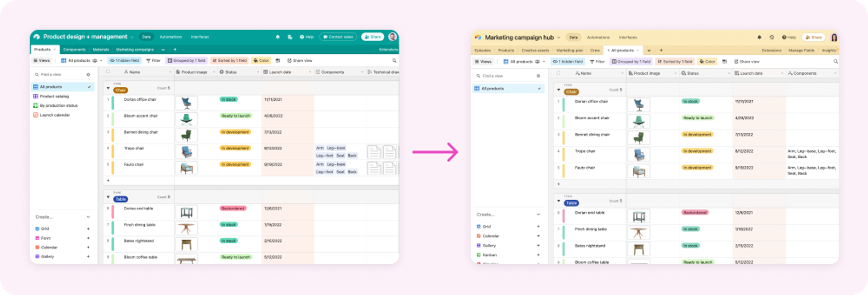Open view settings gear in Marketing hub sidebar
The image size is (868, 295).
point(538,76)
